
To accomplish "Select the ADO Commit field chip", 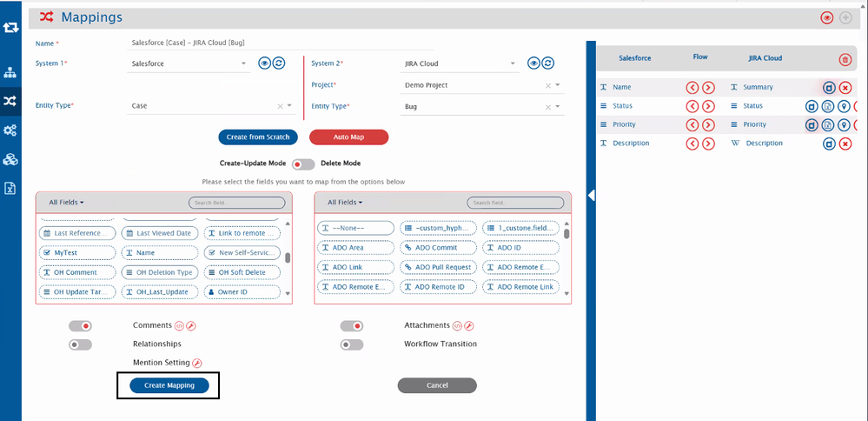I will coord(438,248).
